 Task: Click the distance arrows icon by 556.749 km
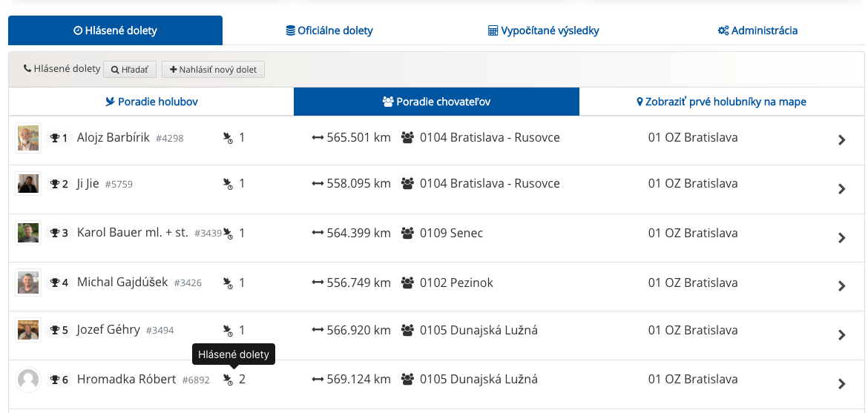[318, 283]
